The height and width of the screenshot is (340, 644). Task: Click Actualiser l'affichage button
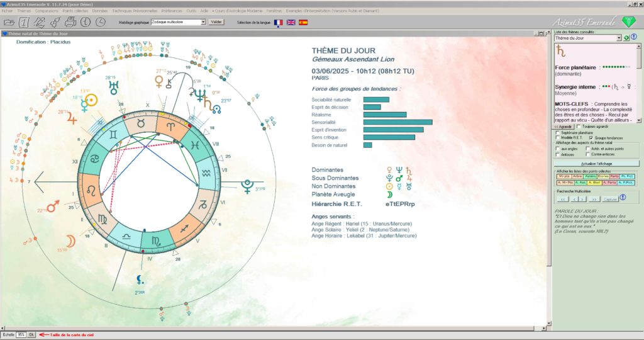coord(596,164)
